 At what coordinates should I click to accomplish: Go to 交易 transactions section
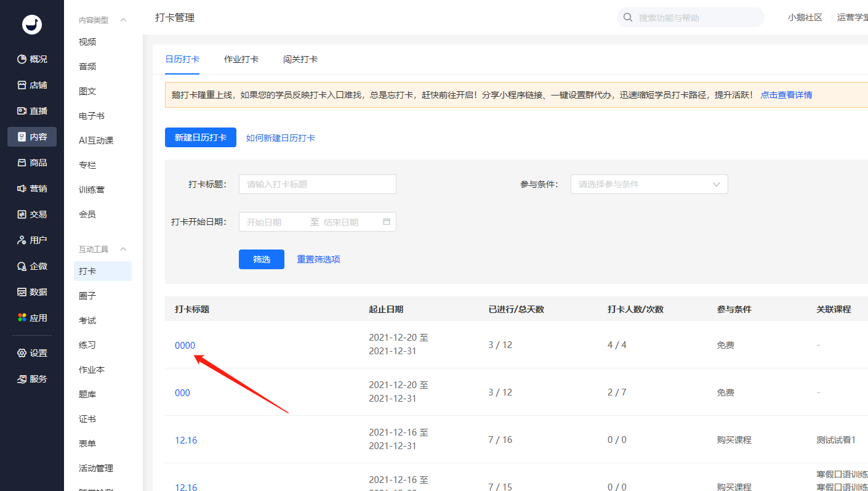point(32,214)
